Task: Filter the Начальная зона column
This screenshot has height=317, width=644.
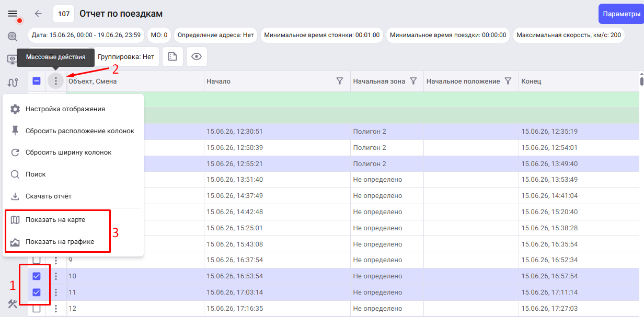Action: (413, 81)
